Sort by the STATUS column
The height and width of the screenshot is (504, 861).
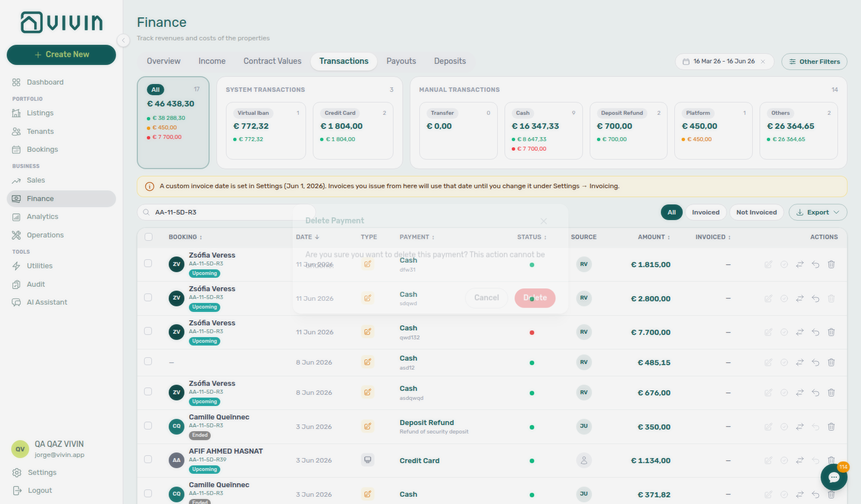point(532,237)
